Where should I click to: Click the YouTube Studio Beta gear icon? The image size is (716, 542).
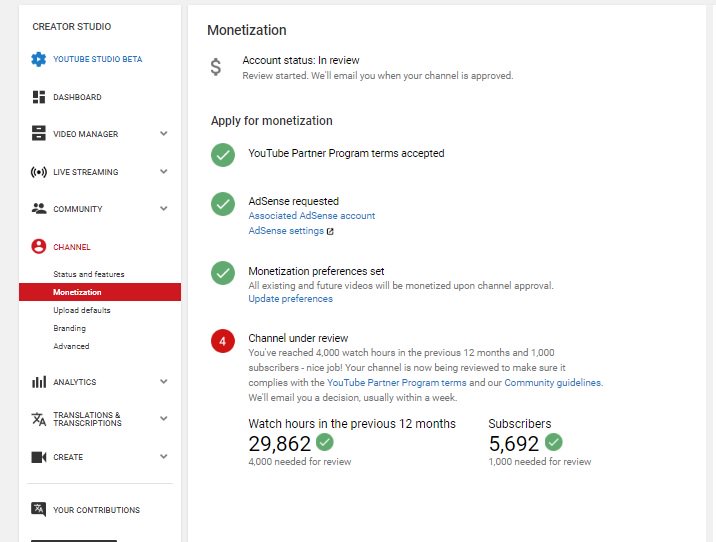[x=38, y=59]
